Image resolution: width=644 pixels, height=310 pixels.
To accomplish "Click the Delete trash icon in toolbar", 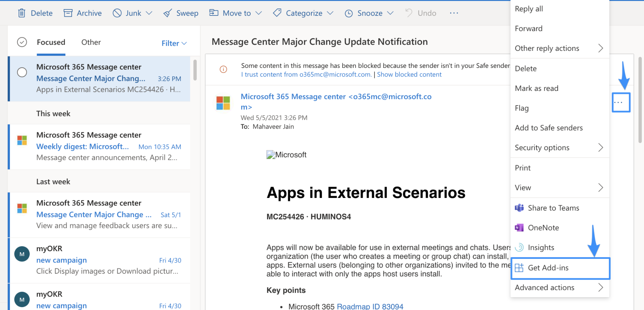I will 22,13.
